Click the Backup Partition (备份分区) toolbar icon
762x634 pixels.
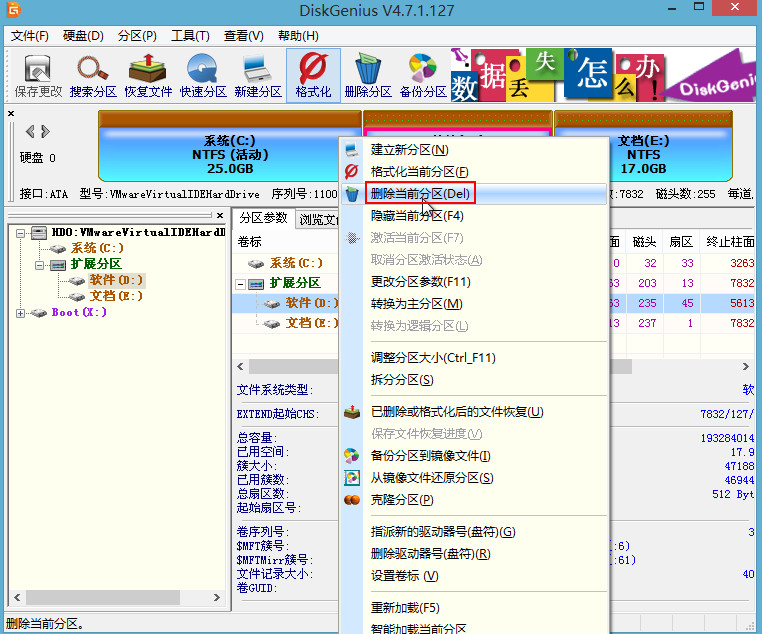click(423, 76)
